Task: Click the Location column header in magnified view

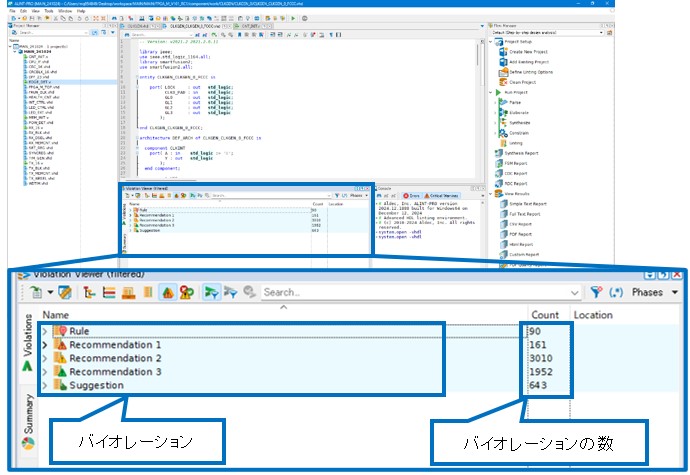Action: pyautogui.click(x=593, y=315)
